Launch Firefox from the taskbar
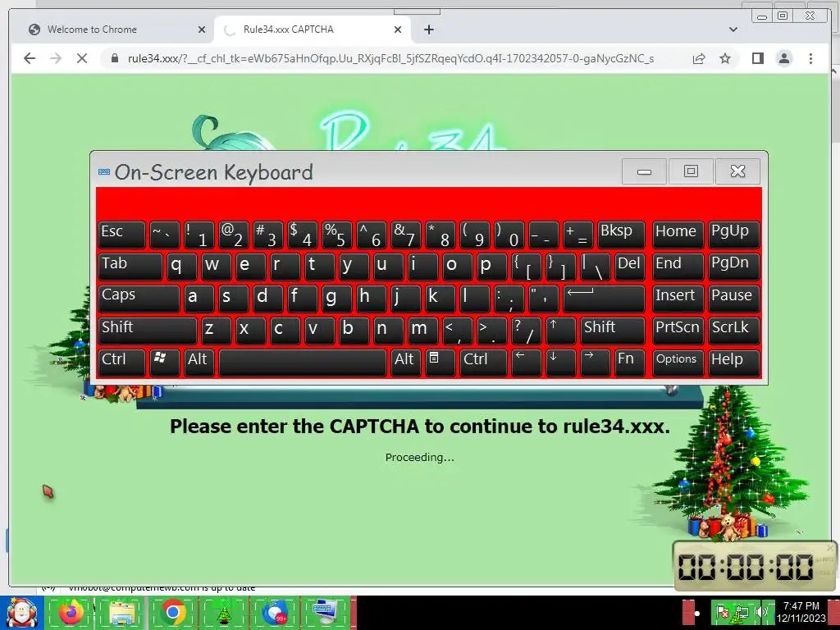The width and height of the screenshot is (840, 630). (71, 613)
